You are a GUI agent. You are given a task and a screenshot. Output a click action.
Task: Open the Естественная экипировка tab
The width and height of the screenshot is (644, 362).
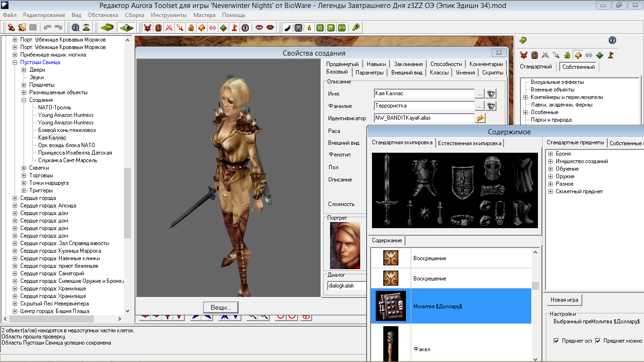point(470,143)
